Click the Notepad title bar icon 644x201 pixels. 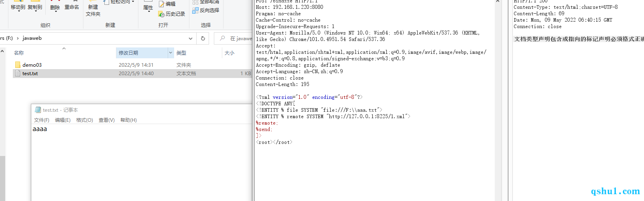[x=38, y=110]
